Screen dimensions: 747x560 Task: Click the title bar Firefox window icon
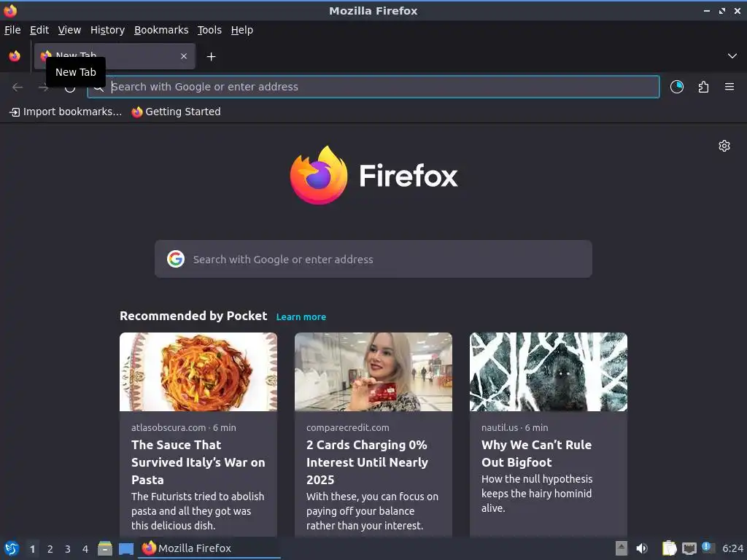(10, 10)
